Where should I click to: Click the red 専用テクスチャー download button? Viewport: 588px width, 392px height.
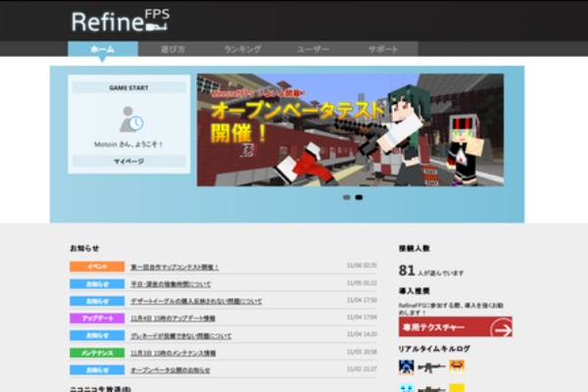point(456,327)
